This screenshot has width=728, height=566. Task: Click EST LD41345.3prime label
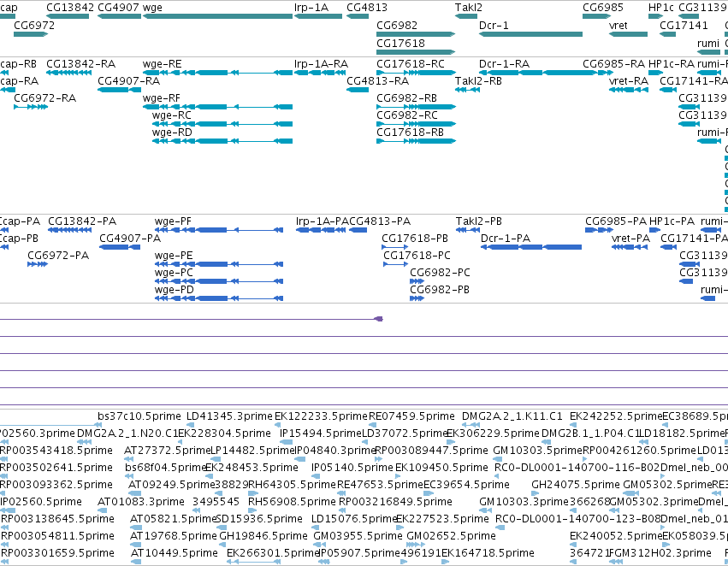[229, 416]
